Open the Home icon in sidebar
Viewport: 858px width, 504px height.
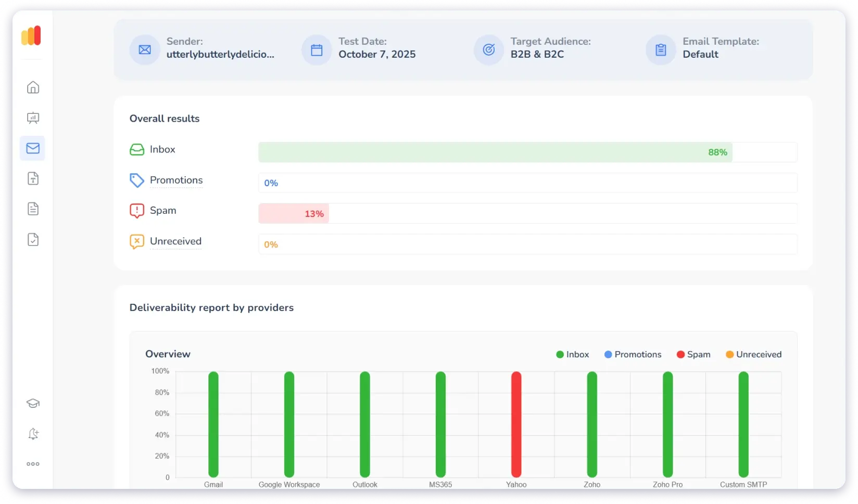pos(33,87)
